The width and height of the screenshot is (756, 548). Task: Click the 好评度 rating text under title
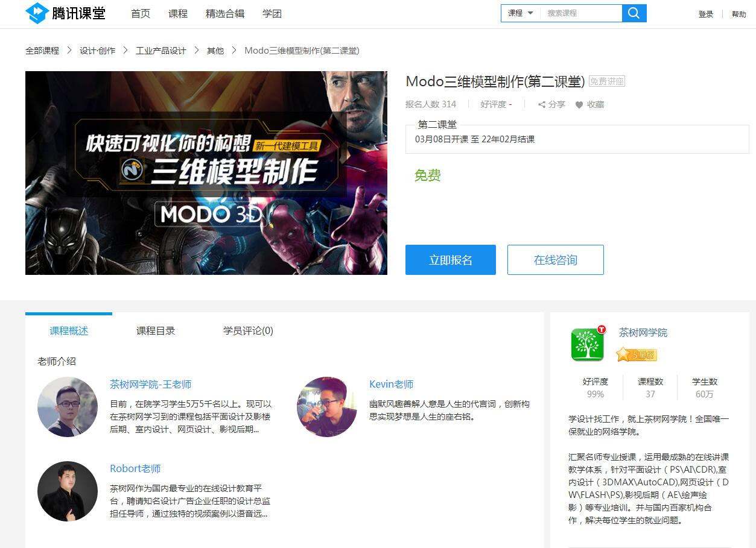497,104
